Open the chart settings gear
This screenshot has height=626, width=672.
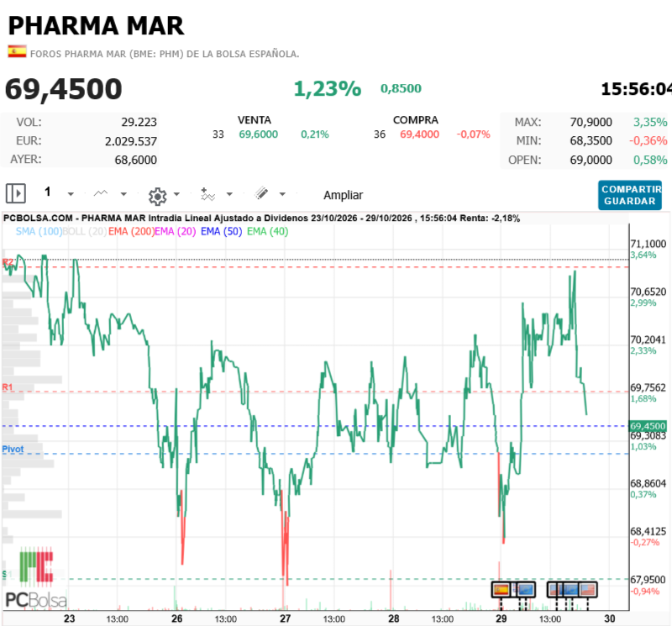click(157, 197)
